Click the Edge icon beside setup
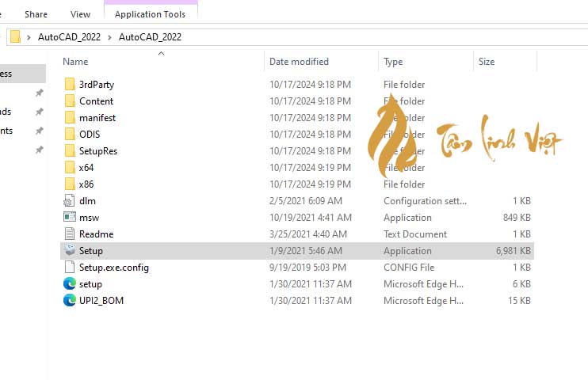 coord(70,283)
